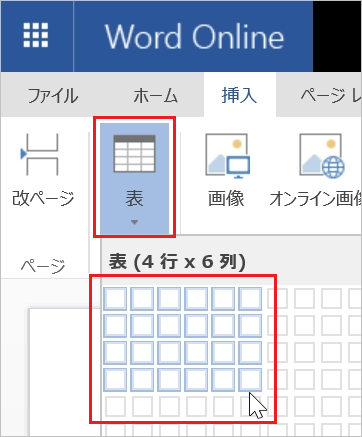Screen dimensions: 362x437
Task: Choose the first row, sixth column grid cell
Action: pyautogui.click(x=250, y=299)
